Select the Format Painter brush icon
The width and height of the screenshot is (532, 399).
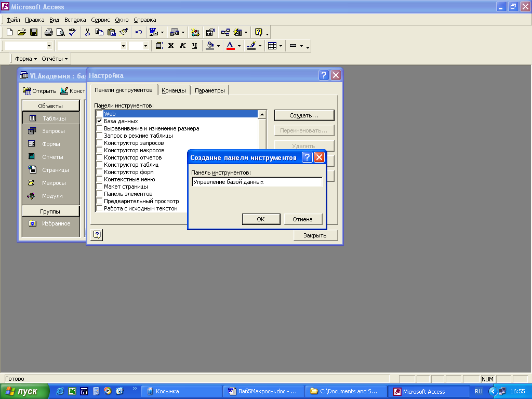tap(124, 32)
